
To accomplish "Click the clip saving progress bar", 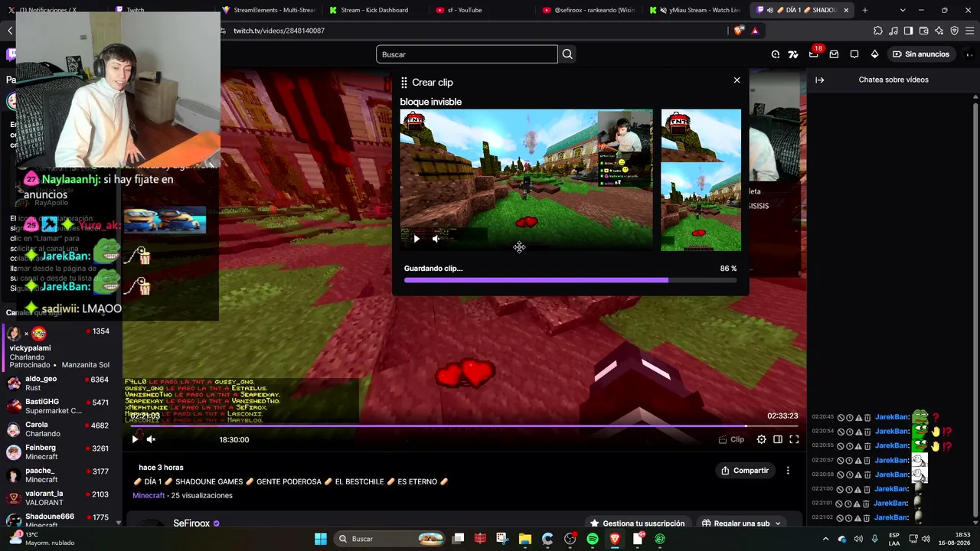I will click(570, 280).
